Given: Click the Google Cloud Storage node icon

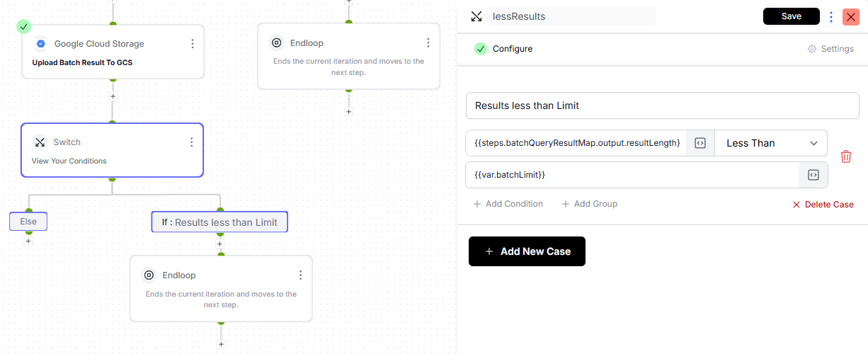Looking at the screenshot, I should [x=41, y=44].
